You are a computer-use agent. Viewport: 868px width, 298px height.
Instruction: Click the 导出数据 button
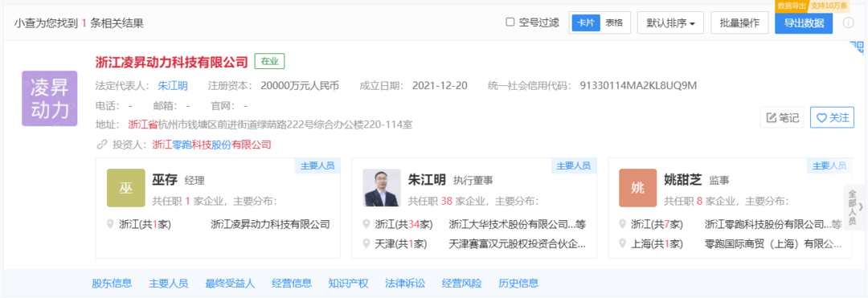[x=804, y=22]
